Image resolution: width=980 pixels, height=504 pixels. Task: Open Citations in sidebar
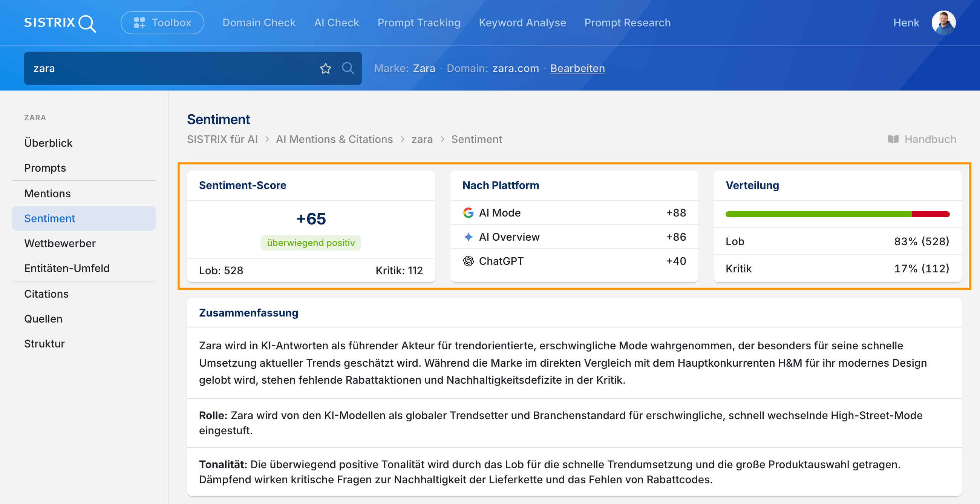84,294
